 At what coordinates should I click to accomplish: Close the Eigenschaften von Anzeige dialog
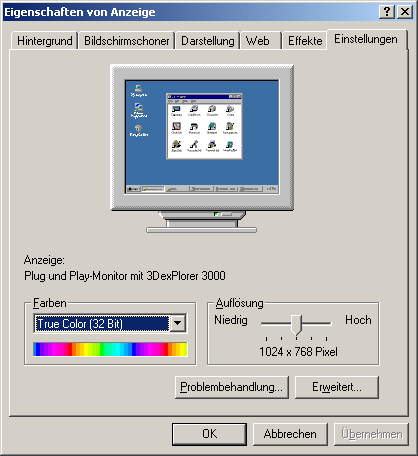point(405,12)
